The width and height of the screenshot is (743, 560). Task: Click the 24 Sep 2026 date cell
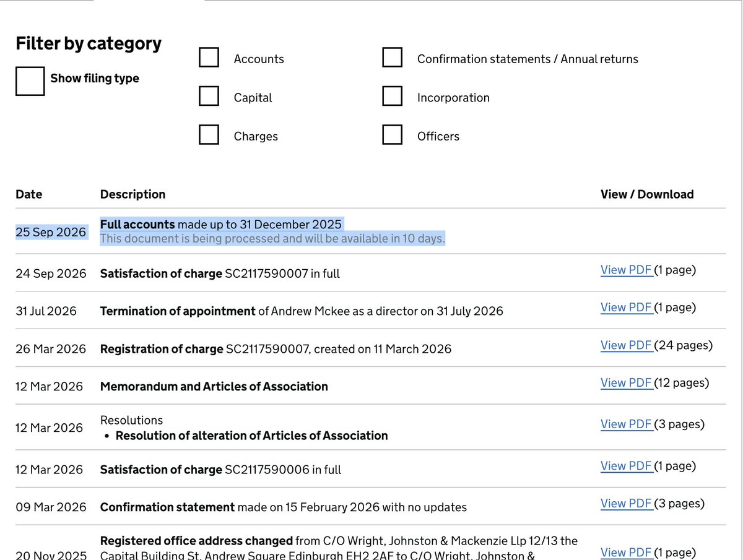click(51, 274)
